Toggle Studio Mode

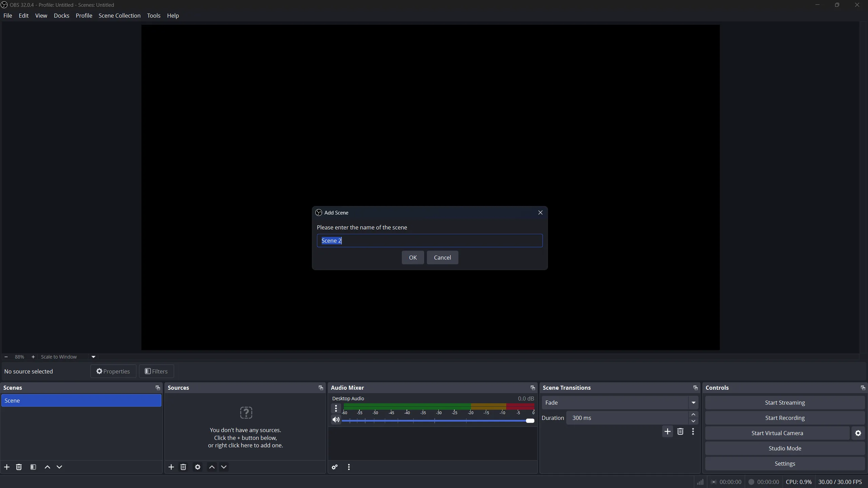pyautogui.click(x=785, y=448)
